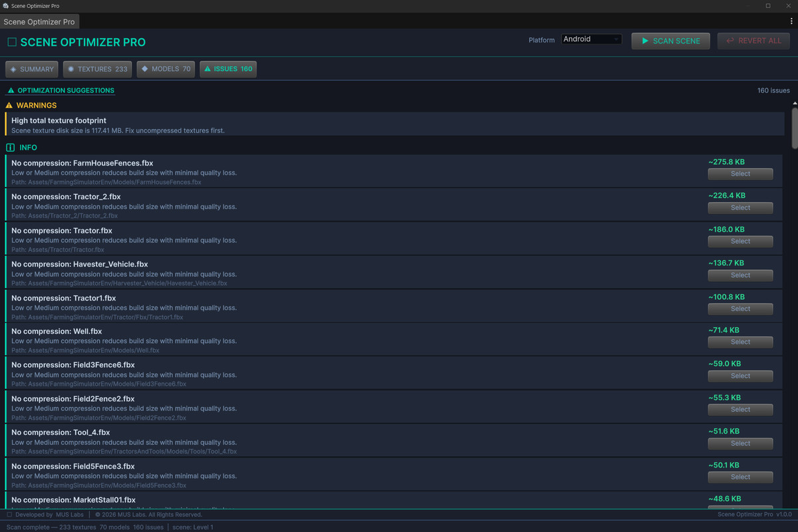The height and width of the screenshot is (532, 798).
Task: Click the No compression: Well.fbx title
Action: click(57, 331)
